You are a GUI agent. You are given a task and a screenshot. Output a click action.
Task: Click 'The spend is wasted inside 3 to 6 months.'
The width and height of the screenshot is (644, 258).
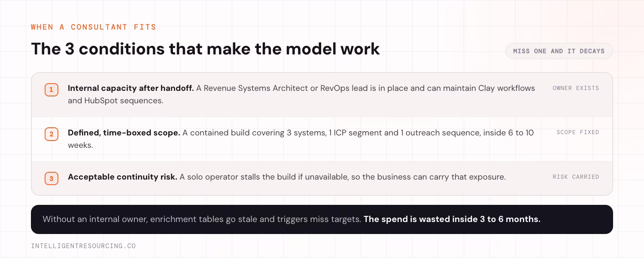pyautogui.click(x=452, y=219)
